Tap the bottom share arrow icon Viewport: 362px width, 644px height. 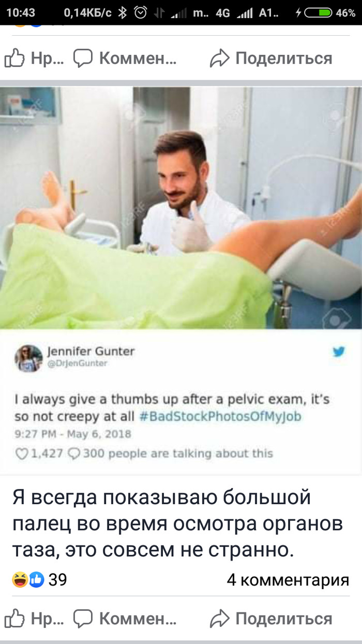coord(219,619)
